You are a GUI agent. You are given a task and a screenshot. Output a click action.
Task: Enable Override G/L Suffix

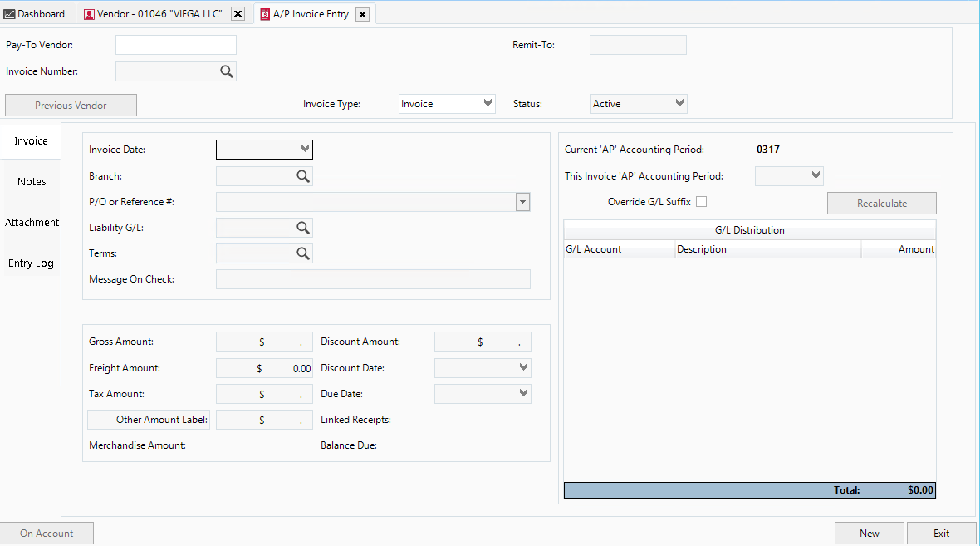(701, 201)
